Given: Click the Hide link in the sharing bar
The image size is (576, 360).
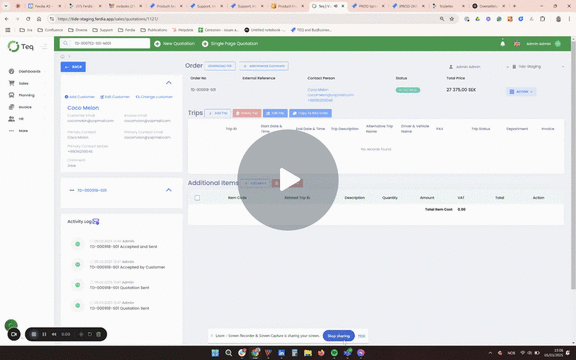Looking at the screenshot, I should [x=361, y=336].
